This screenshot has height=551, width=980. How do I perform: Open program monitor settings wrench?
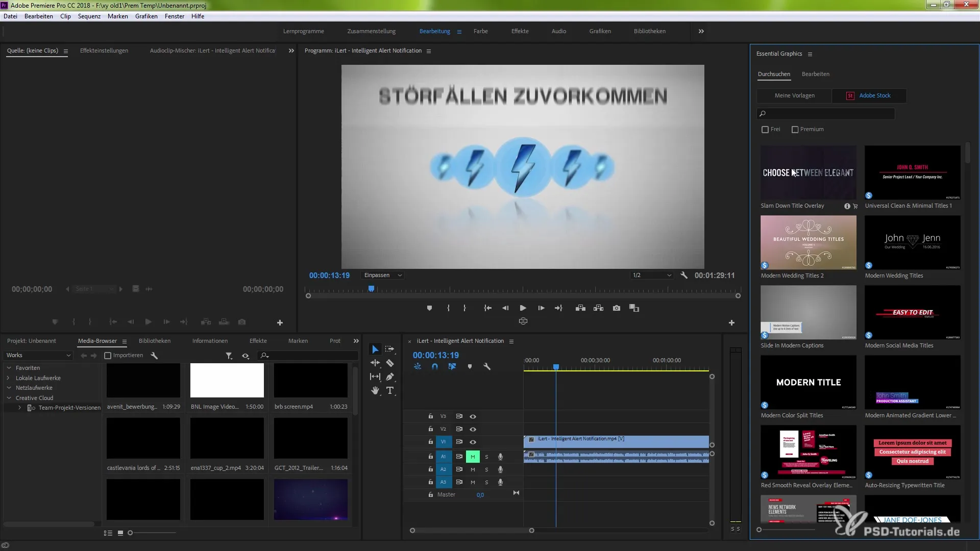click(x=684, y=275)
